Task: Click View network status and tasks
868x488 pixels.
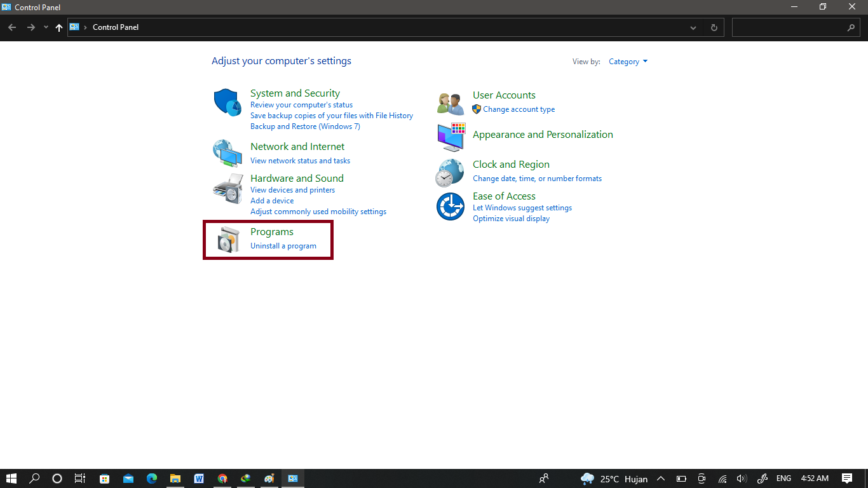Action: 300,161
